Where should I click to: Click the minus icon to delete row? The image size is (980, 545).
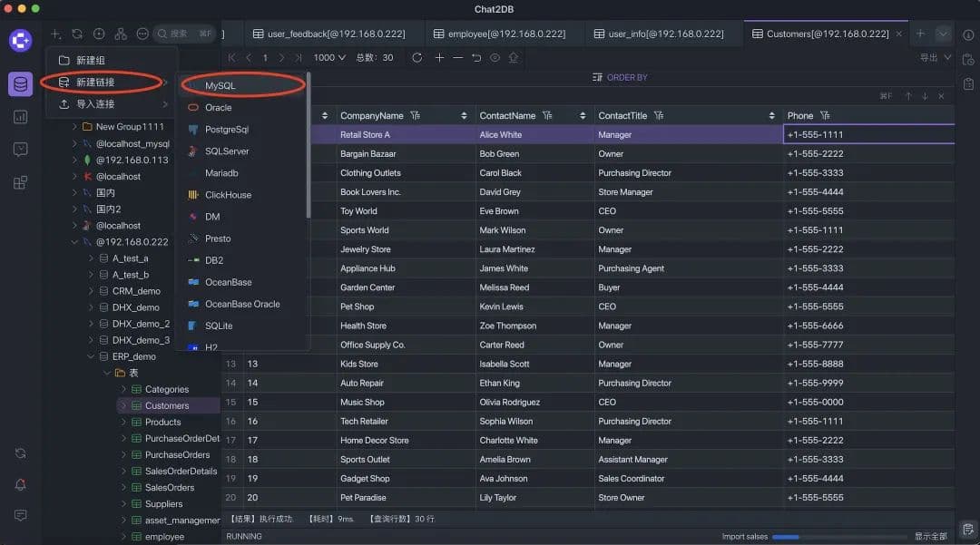457,58
